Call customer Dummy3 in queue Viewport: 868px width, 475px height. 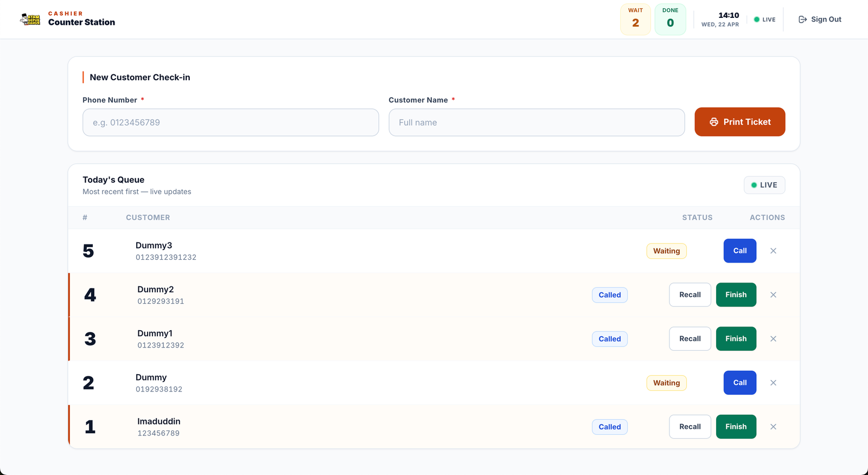[x=739, y=251]
